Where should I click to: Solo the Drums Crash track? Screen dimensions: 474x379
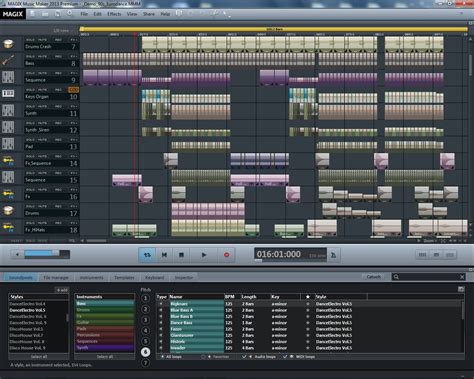[30, 40]
